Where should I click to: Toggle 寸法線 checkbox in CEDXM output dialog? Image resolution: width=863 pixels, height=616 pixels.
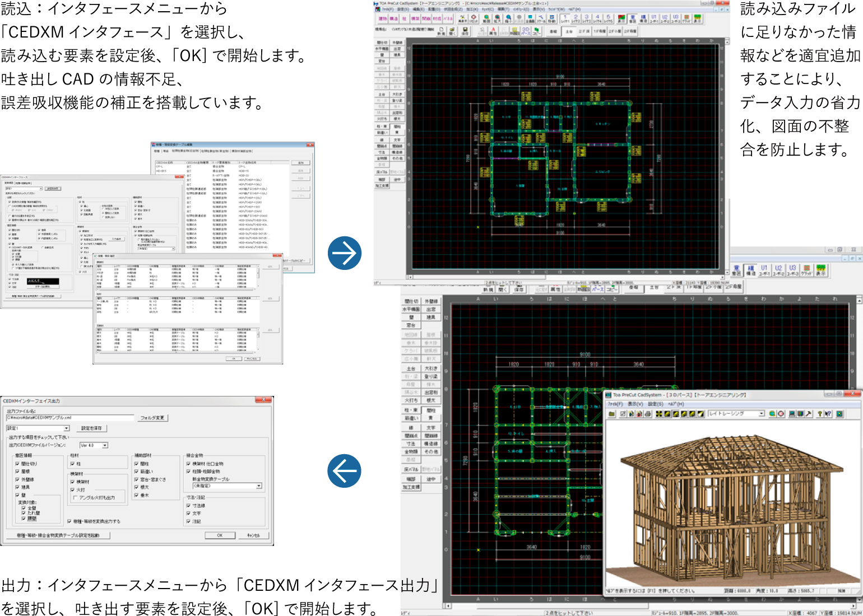click(188, 506)
